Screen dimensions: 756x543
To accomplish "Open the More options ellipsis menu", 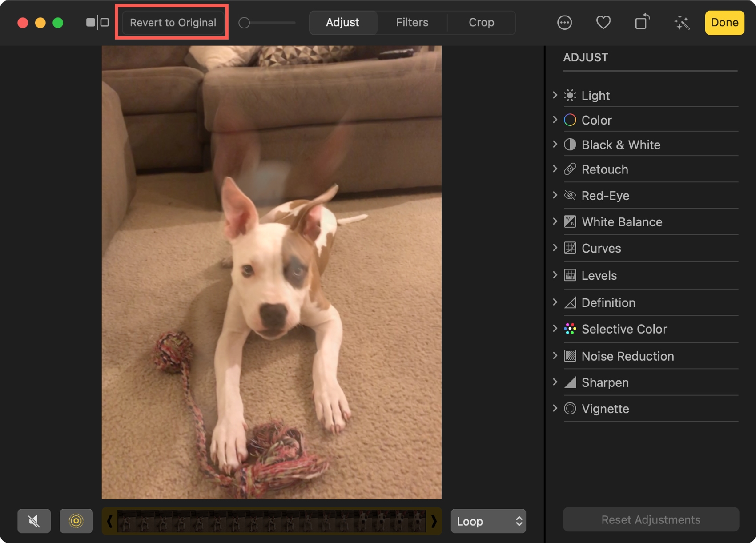I will click(564, 22).
